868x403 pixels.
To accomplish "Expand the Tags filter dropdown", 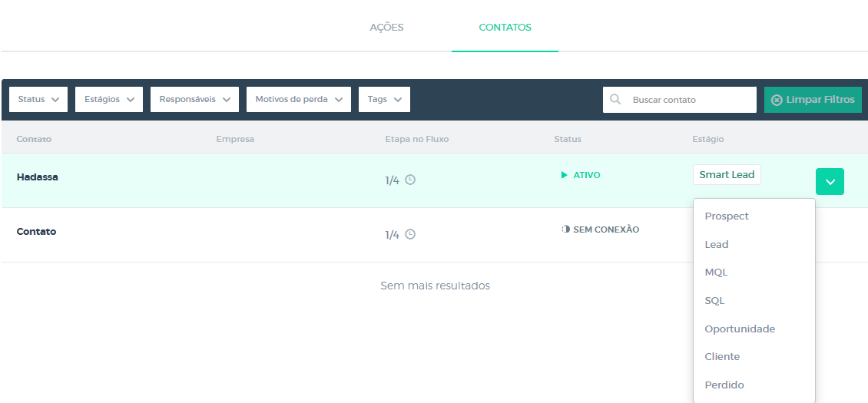I will coord(385,100).
